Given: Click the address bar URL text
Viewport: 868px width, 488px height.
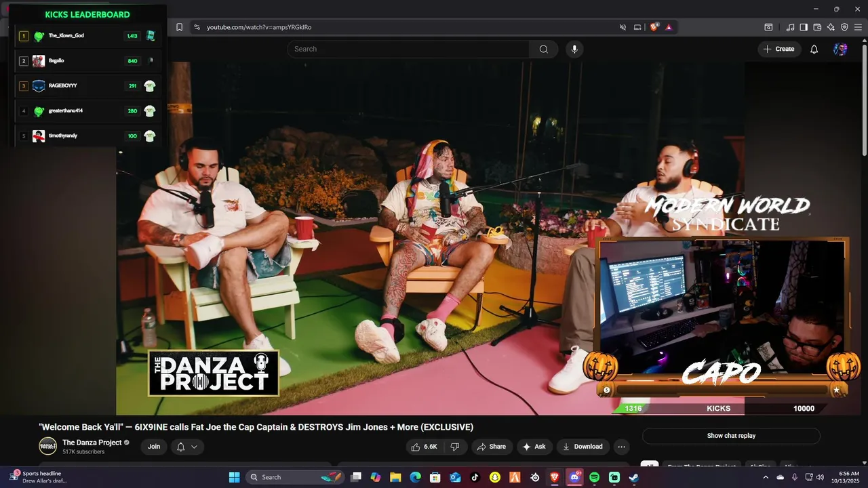Looking at the screenshot, I should click(x=259, y=27).
